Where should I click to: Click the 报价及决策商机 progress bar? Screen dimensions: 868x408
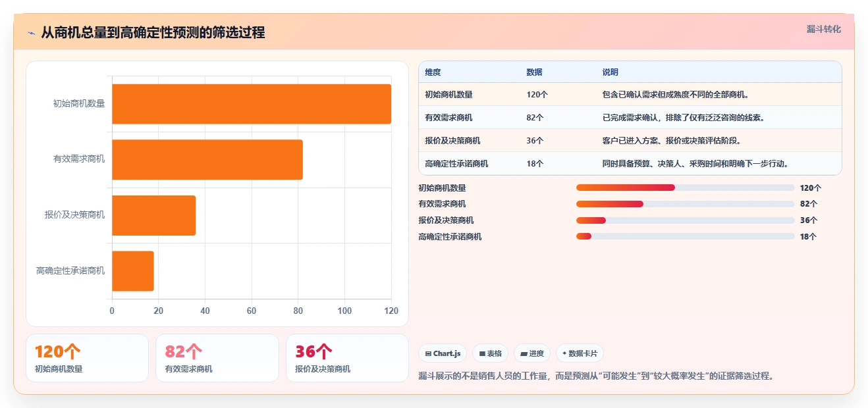pyautogui.click(x=685, y=220)
